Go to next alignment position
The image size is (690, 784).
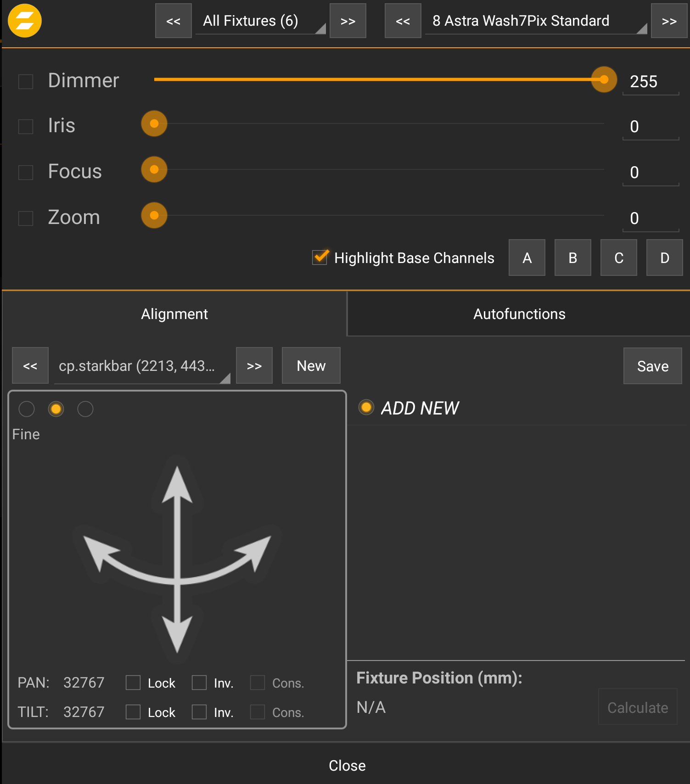coord(254,366)
